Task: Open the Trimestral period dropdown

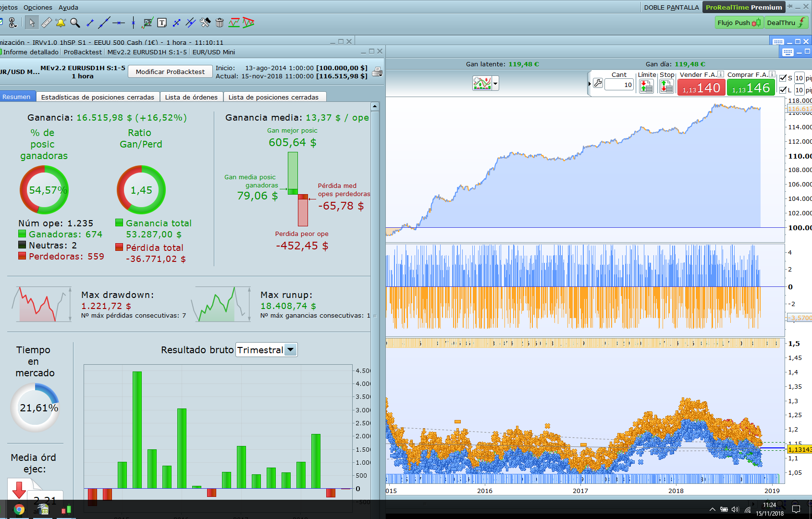Action: [x=290, y=350]
